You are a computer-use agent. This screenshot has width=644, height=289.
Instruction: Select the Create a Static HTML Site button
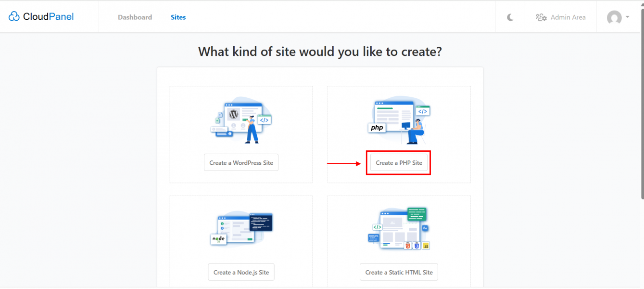[399, 272]
